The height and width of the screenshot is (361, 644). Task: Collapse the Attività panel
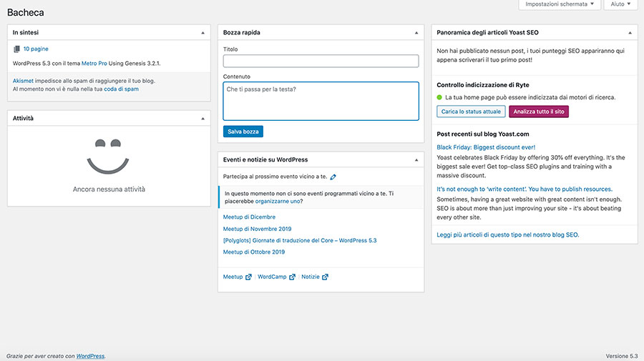[203, 118]
